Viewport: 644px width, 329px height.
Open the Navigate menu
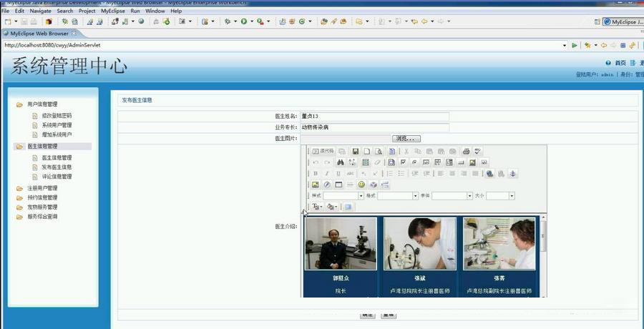[x=41, y=11]
